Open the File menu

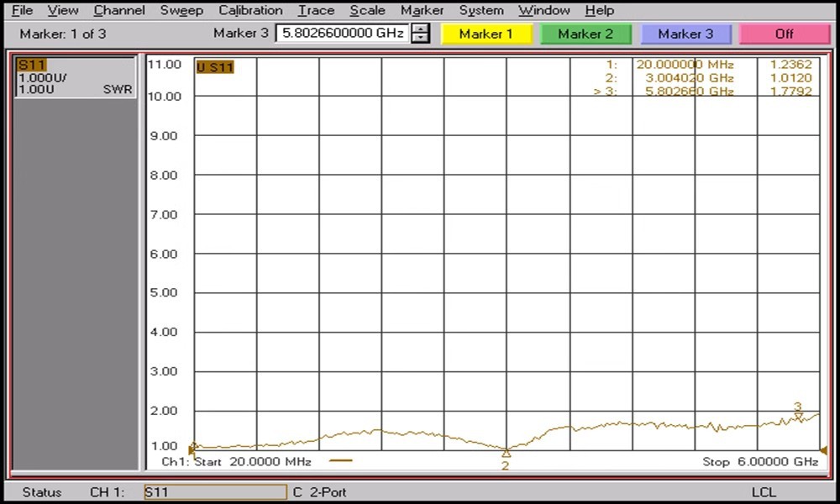point(22,10)
